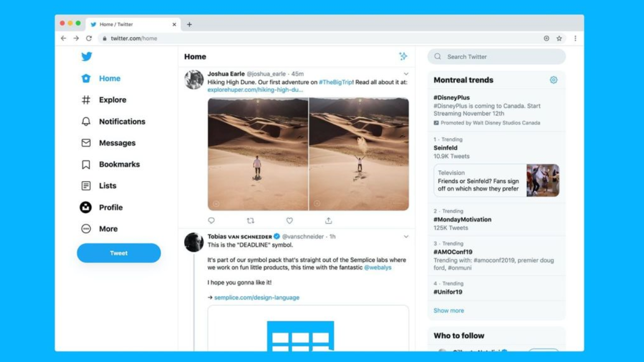Select the Home / Twitter tab
The image size is (644, 362).
point(134,24)
